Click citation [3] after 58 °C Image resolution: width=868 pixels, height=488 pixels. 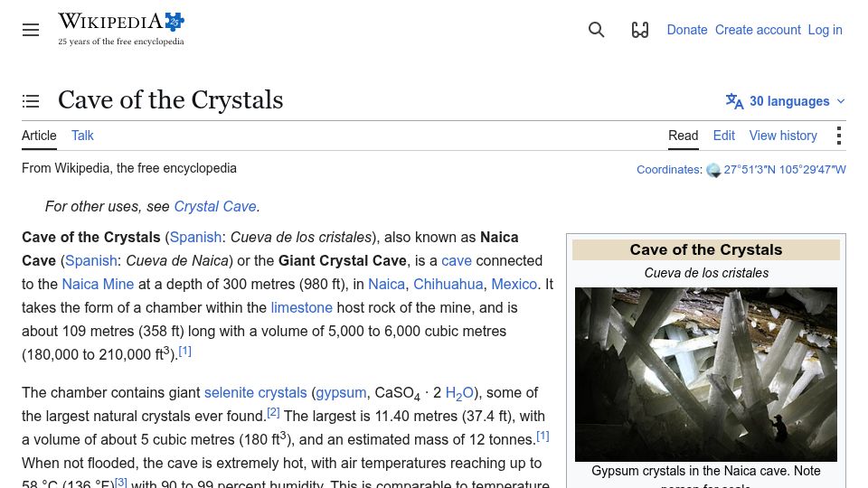coord(120,483)
